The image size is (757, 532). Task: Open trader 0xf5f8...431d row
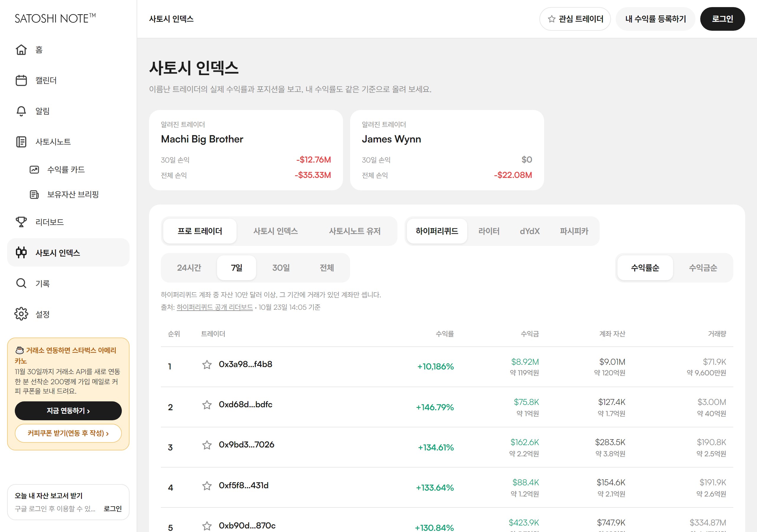point(447,487)
